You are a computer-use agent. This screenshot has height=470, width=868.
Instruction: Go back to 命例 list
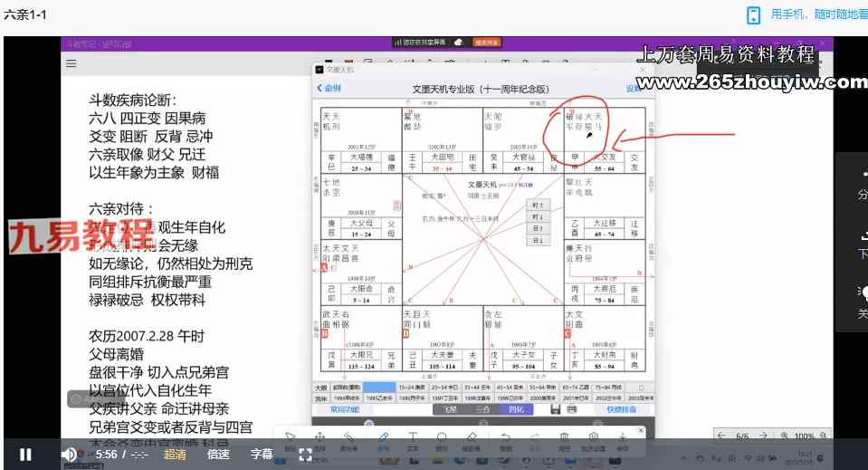pos(329,89)
